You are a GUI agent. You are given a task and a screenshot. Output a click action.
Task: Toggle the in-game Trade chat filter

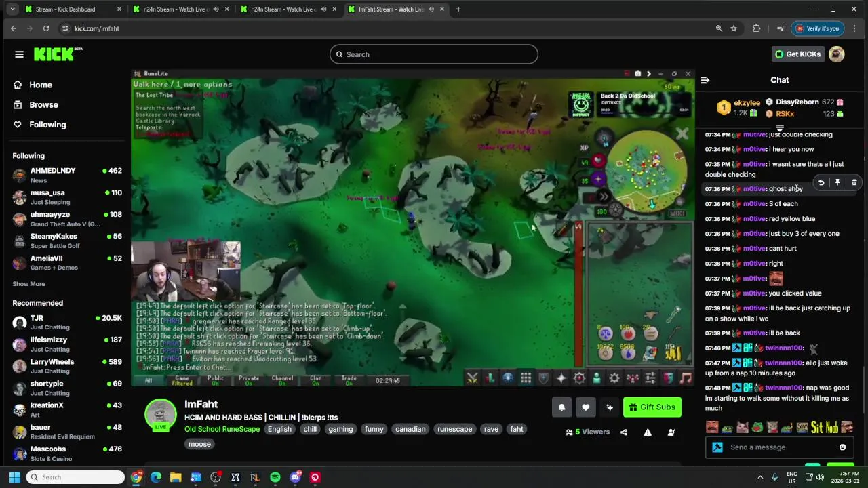coord(349,380)
